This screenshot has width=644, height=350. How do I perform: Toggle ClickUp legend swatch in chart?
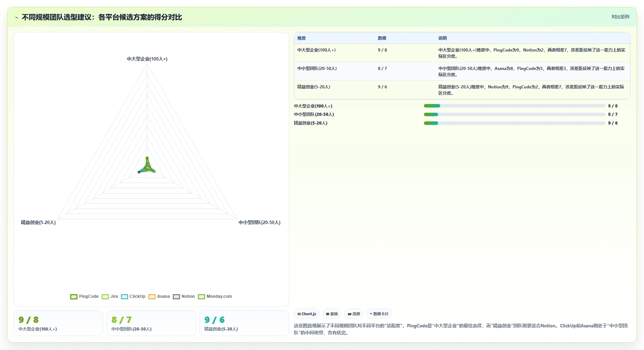(x=124, y=297)
